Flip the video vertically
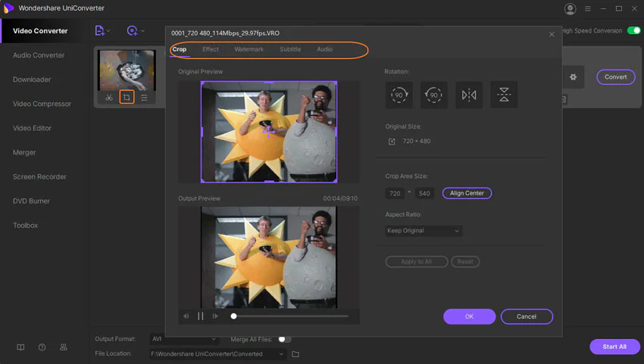The image size is (644, 364). tap(504, 95)
